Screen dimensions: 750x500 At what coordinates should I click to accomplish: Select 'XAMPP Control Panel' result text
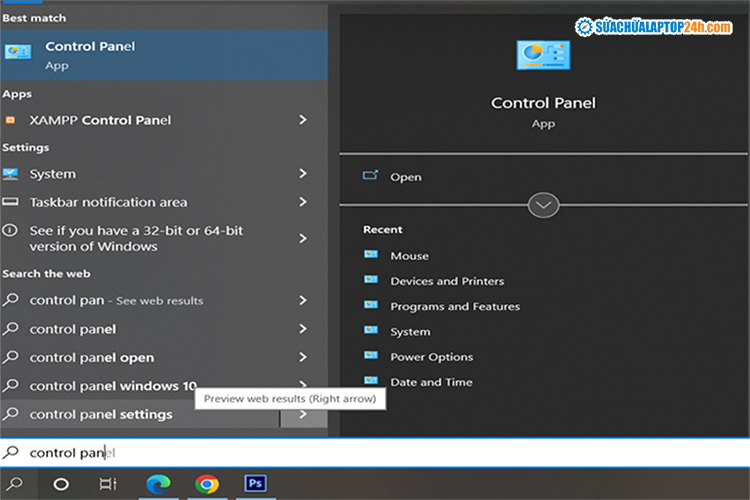pyautogui.click(x=100, y=120)
